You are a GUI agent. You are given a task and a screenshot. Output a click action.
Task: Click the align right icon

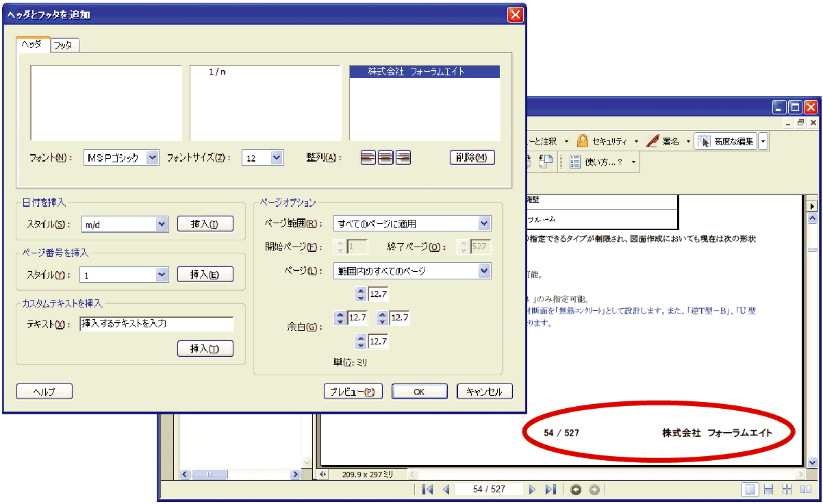403,157
